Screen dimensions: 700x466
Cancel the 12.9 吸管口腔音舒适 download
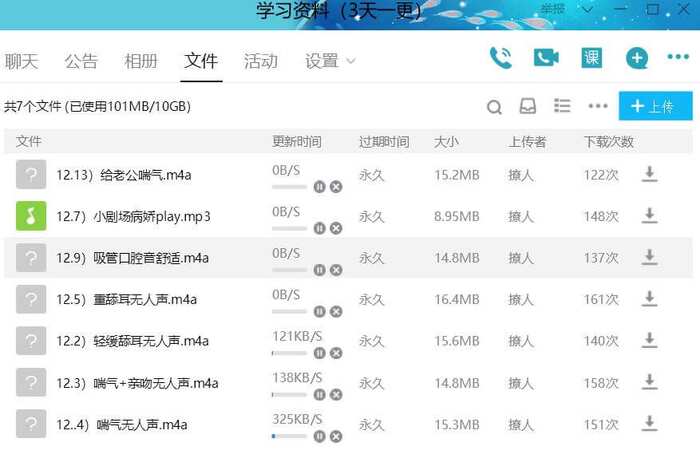pyautogui.click(x=336, y=270)
